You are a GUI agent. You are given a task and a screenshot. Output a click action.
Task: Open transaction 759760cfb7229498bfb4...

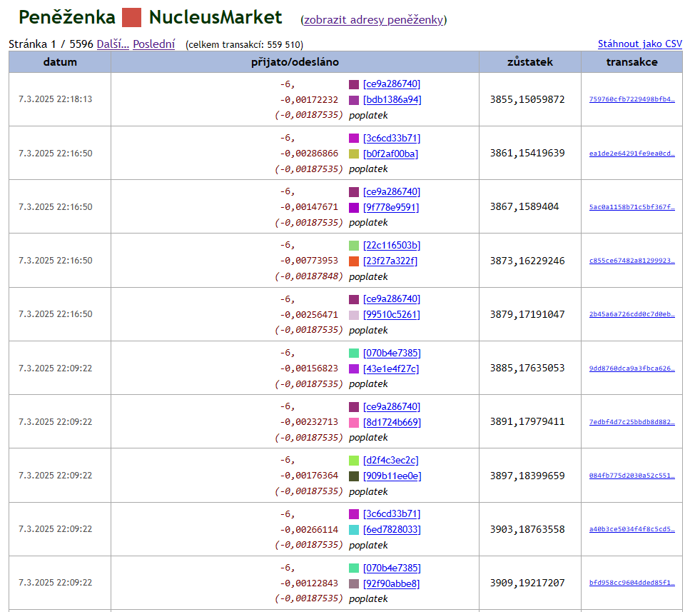pyautogui.click(x=631, y=99)
